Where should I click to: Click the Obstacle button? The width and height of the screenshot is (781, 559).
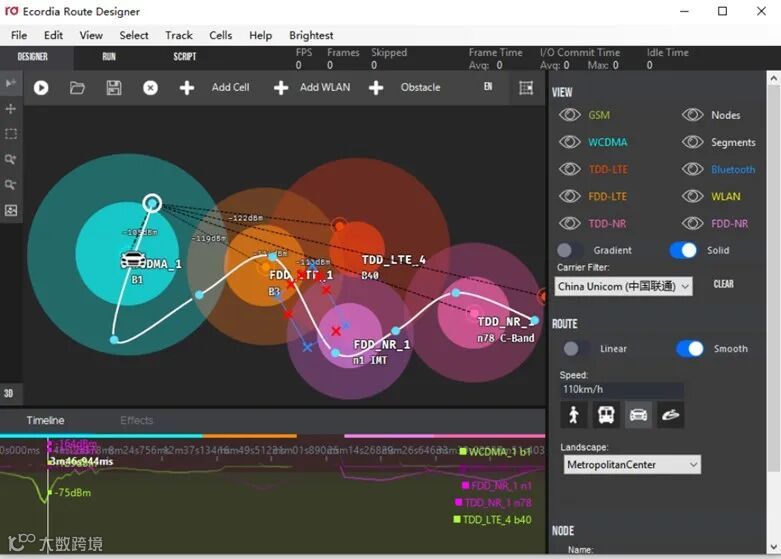tap(420, 87)
